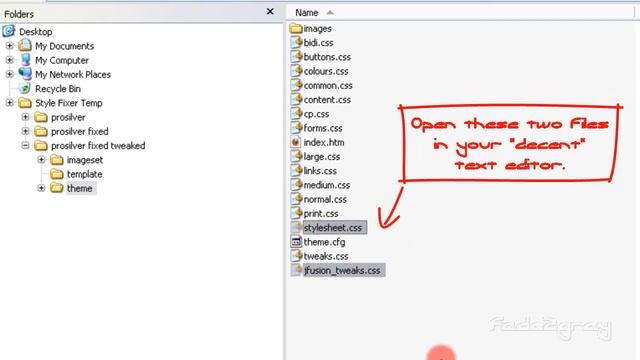The width and height of the screenshot is (640, 360).
Task: Select the 'theme' tree label
Action: 80,189
